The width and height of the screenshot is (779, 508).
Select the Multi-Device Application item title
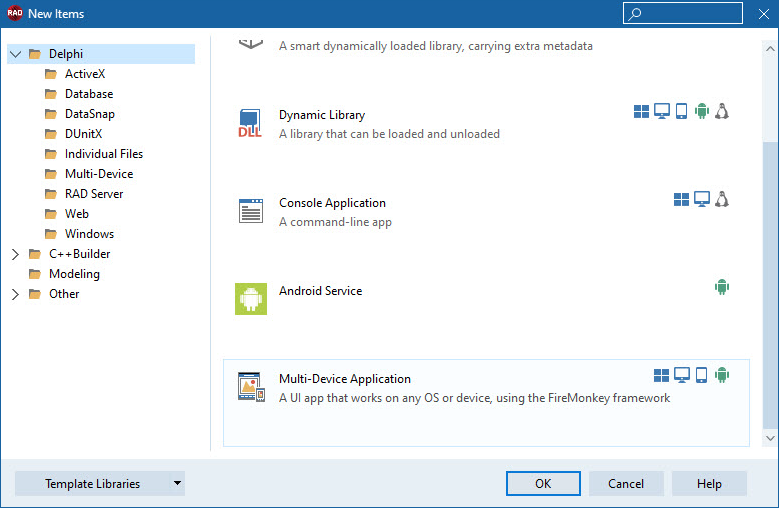click(x=345, y=378)
